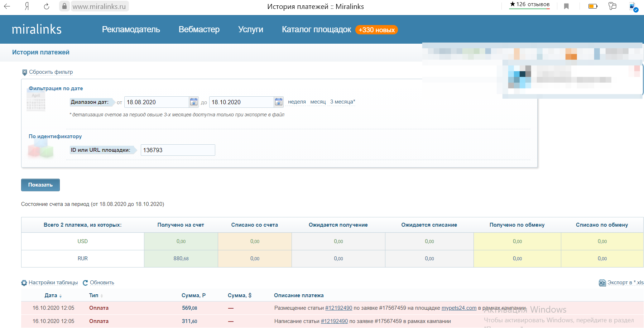The width and height of the screenshot is (644, 328).
Task: Click the 126 отзывов reviews badge
Action: coord(529,5)
